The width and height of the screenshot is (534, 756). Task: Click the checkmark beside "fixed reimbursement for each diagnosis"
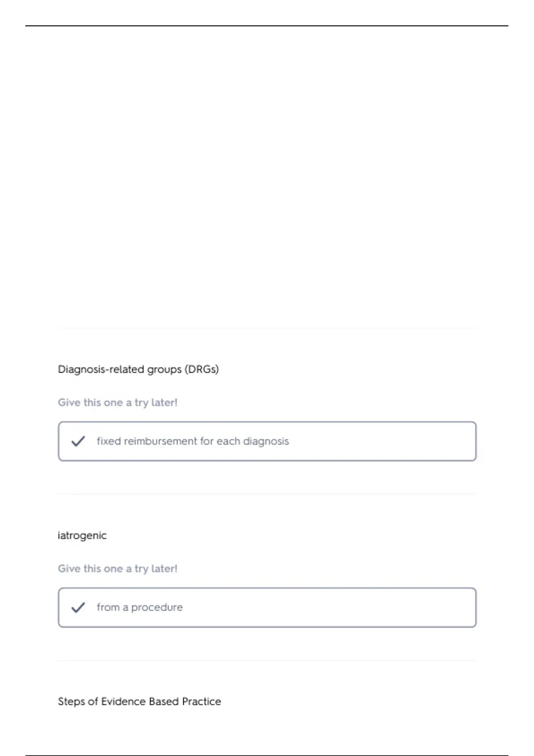[x=78, y=441]
